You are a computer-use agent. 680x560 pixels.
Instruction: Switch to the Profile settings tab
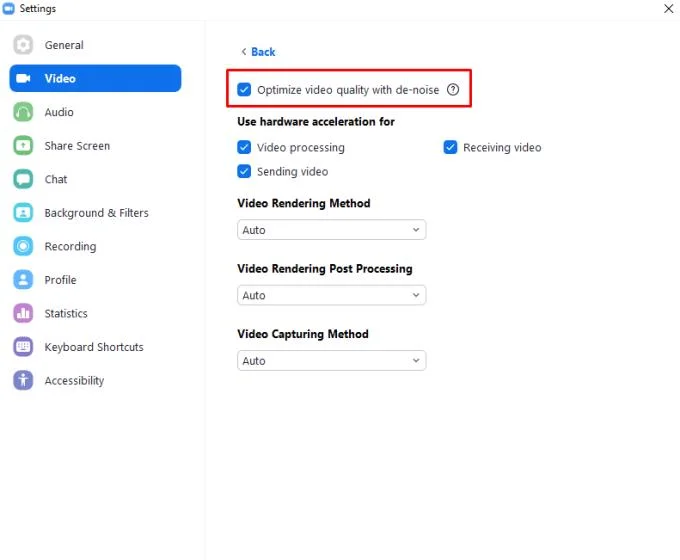60,280
